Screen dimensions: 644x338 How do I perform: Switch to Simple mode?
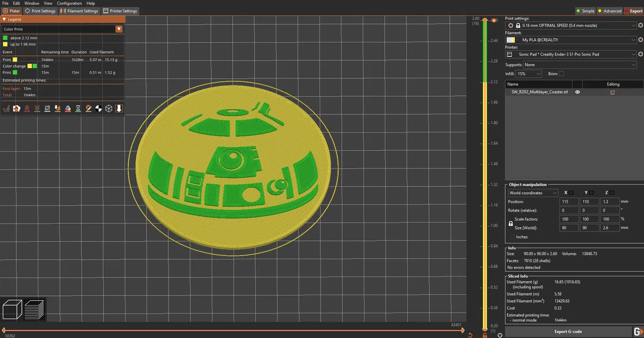[585, 11]
